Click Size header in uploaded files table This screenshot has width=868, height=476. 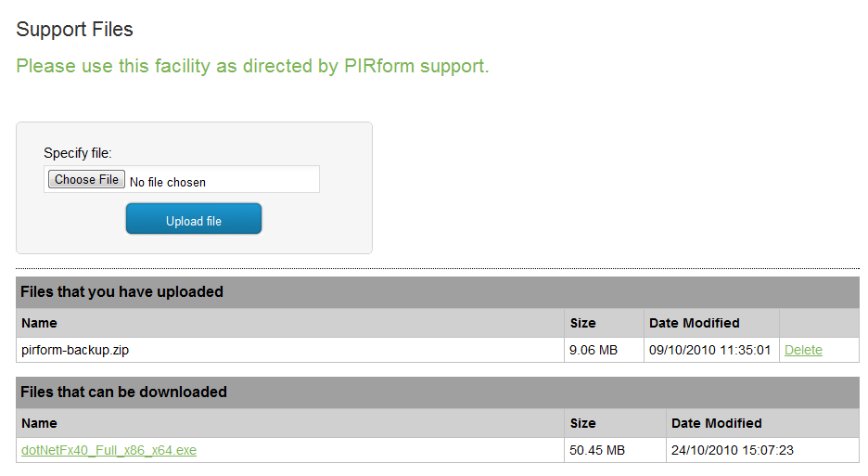[583, 323]
